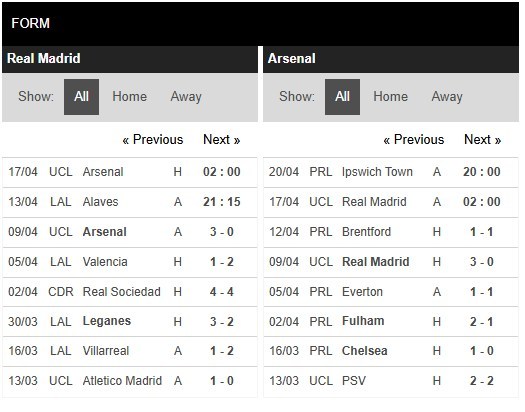This screenshot has width=525, height=412.
Task: Load Next matches for Arsenal
Action: 482,140
